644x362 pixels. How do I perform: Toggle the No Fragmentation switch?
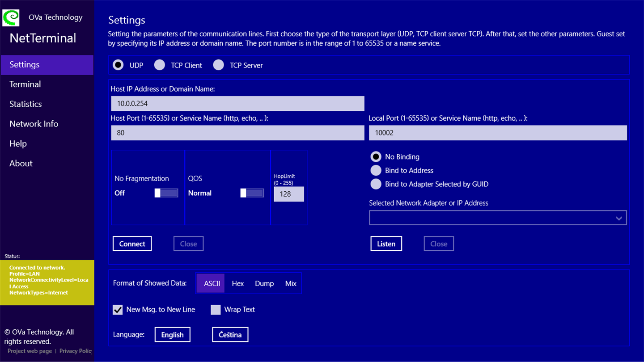166,193
